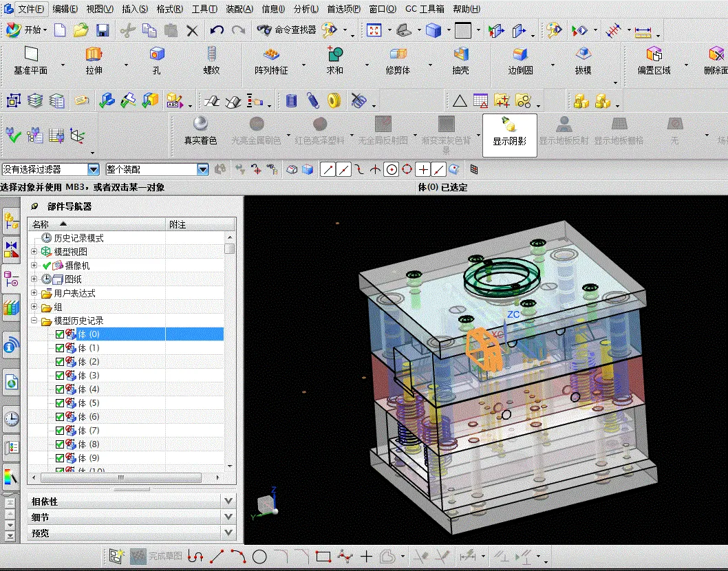Click the fit view icon
Screen dimensions: 728x571
click(x=374, y=30)
